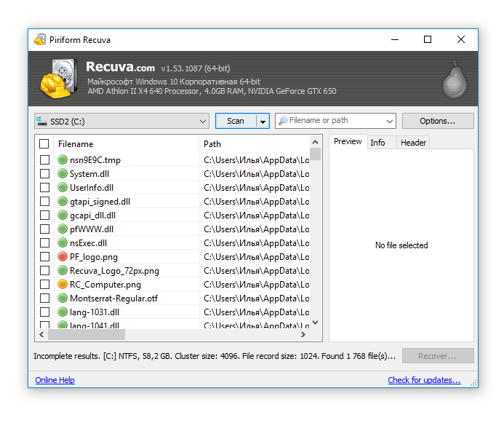Screen dimensions: 504x431
Task: Click the horizontal scrollbar right arrow
Action: [303, 334]
